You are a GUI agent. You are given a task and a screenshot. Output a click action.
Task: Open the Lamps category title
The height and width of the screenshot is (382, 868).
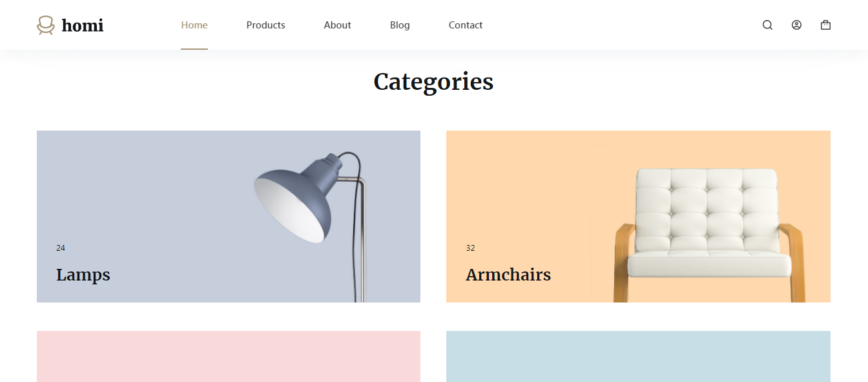pos(83,275)
